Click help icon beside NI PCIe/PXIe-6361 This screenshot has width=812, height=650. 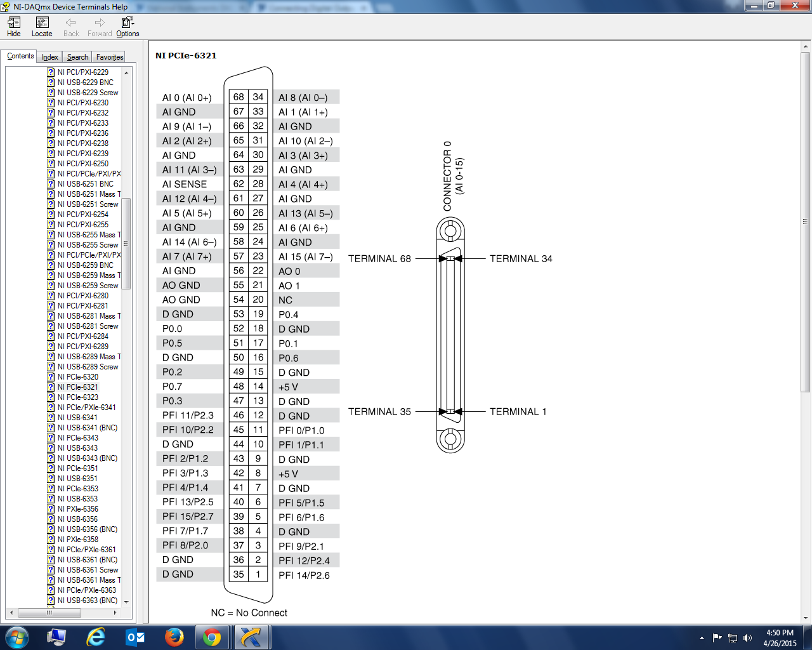point(51,550)
